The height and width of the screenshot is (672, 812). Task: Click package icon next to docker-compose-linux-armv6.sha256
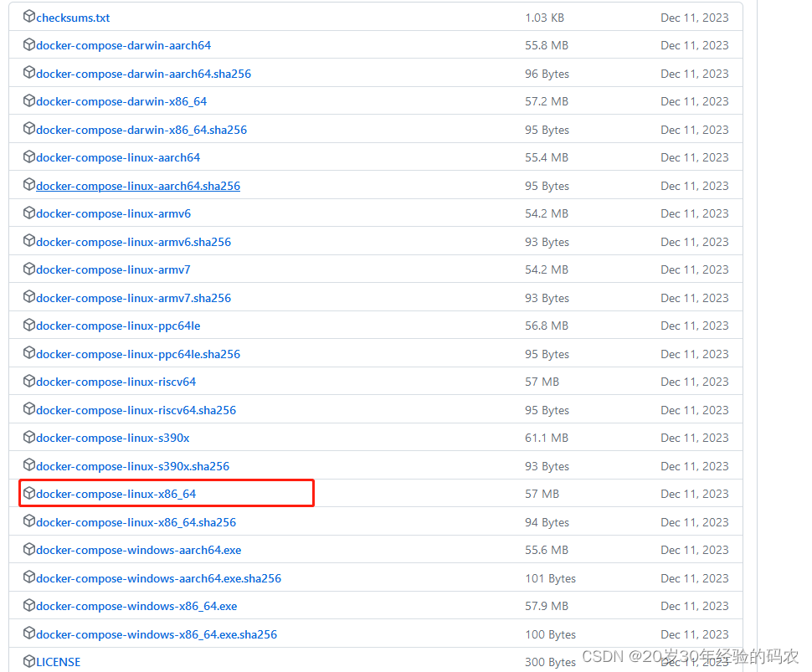pyautogui.click(x=29, y=241)
